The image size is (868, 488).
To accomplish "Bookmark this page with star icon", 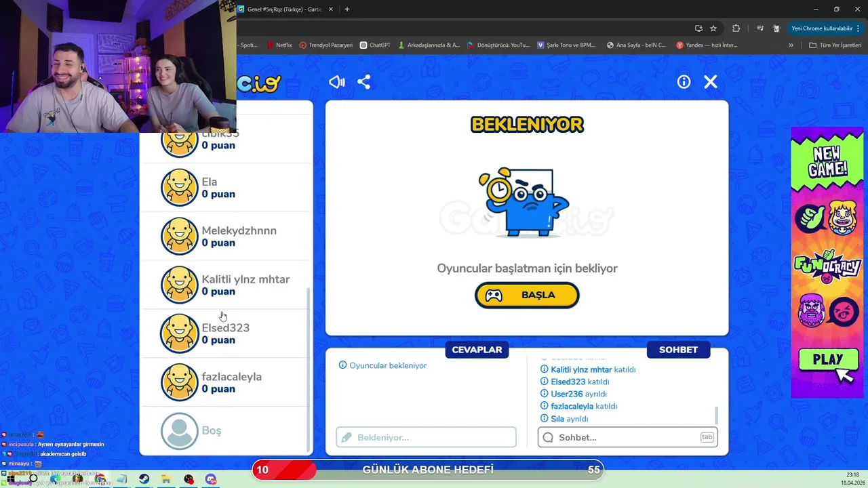I will (x=713, y=28).
